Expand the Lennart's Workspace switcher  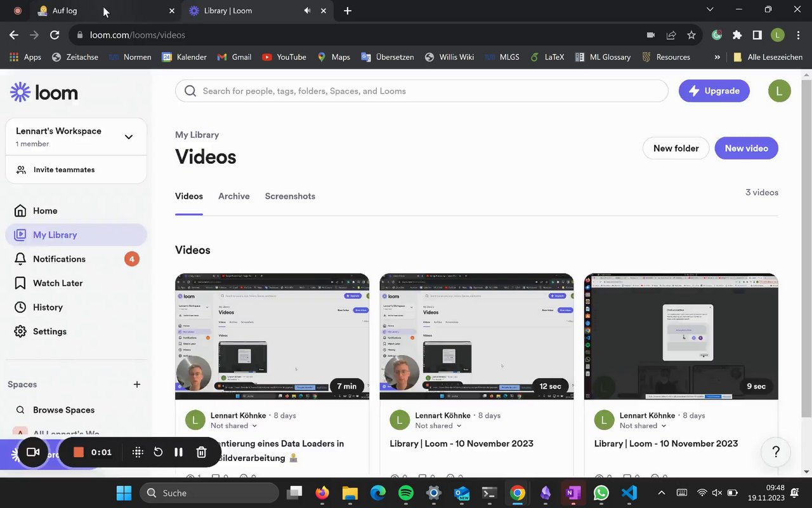(x=76, y=137)
